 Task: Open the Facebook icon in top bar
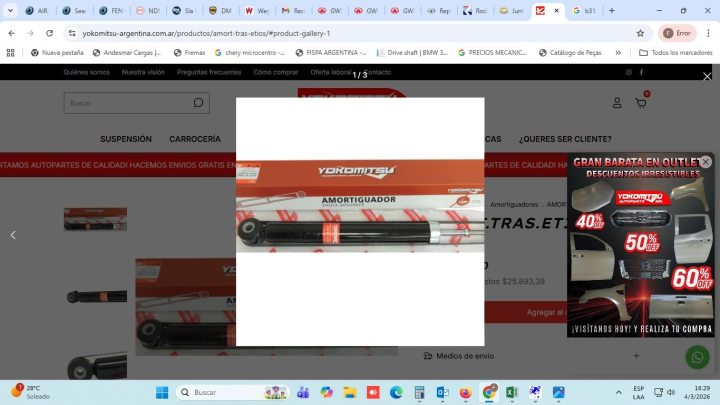[641, 72]
